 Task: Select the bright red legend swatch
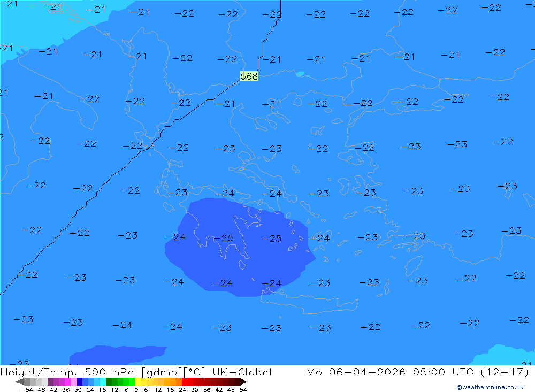(x=185, y=381)
